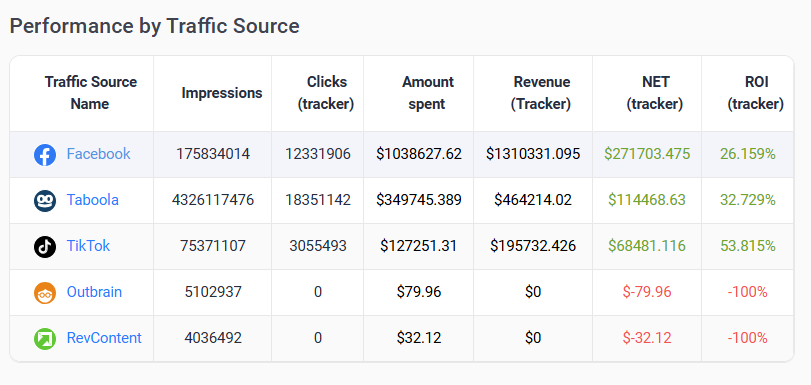811x385 pixels.
Task: Open the RevContent traffic source link
Action: pyautogui.click(x=104, y=338)
